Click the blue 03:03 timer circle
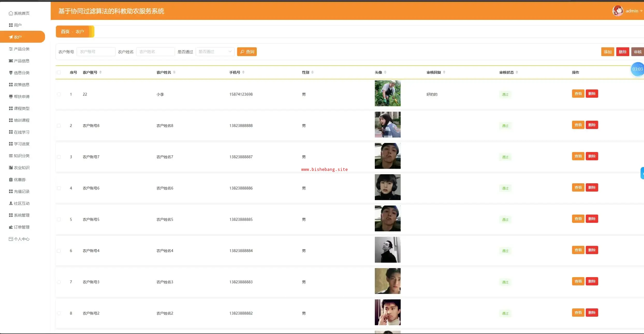Viewport: 644px width, 334px height. 637,69
